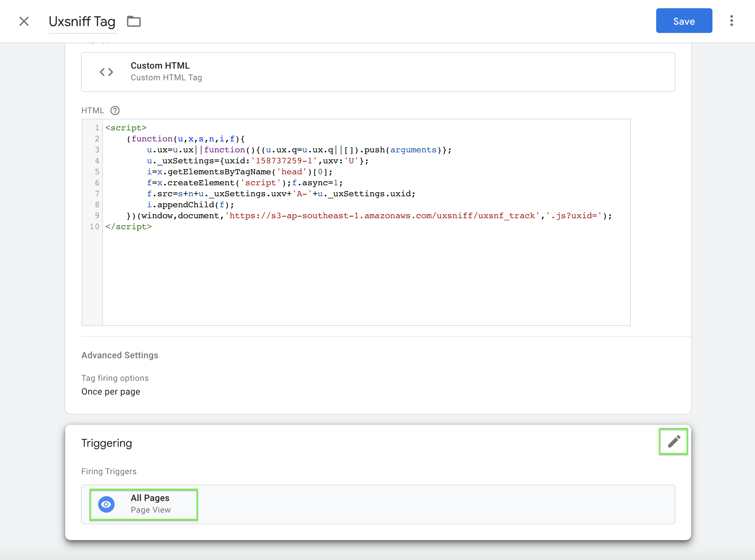This screenshot has width=755, height=560.
Task: Click the Triggering section heading
Action: [x=107, y=443]
